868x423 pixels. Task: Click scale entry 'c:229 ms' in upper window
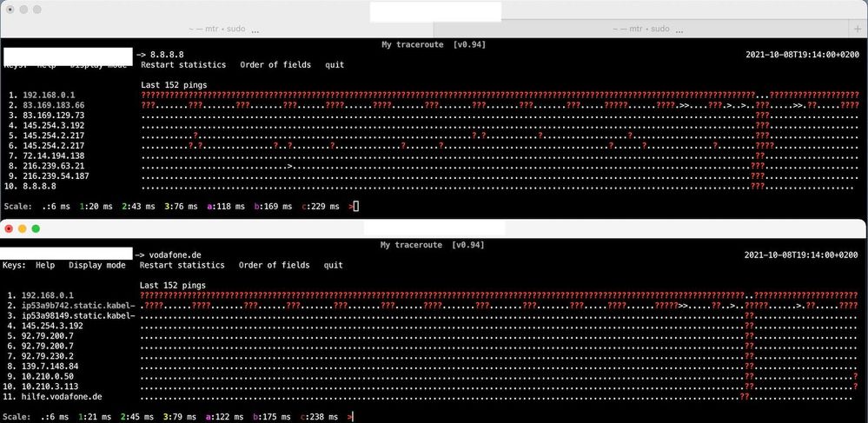[x=321, y=207]
